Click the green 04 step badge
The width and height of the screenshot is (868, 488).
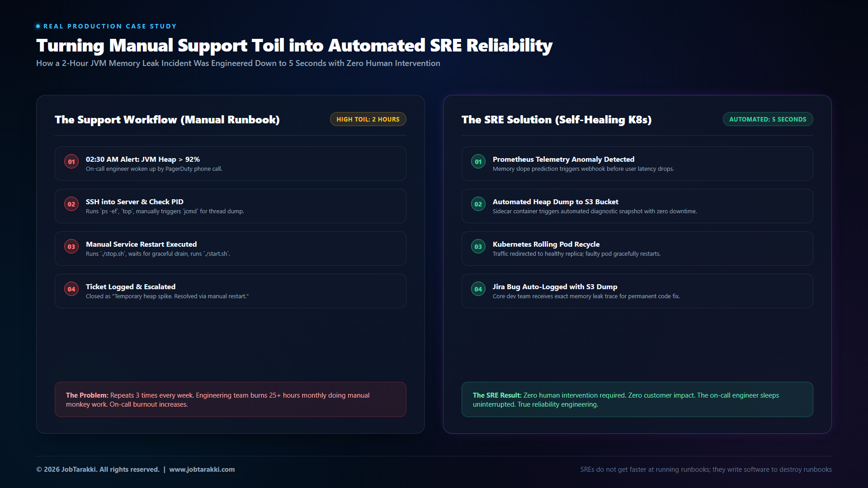[x=478, y=289]
